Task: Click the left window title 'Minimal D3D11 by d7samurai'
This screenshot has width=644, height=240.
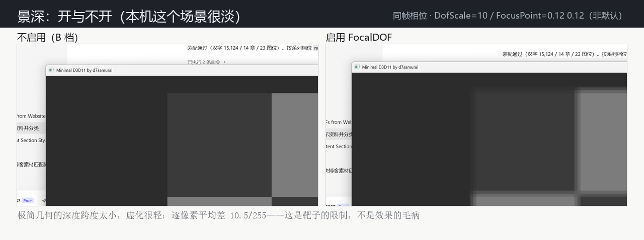Action: point(84,70)
